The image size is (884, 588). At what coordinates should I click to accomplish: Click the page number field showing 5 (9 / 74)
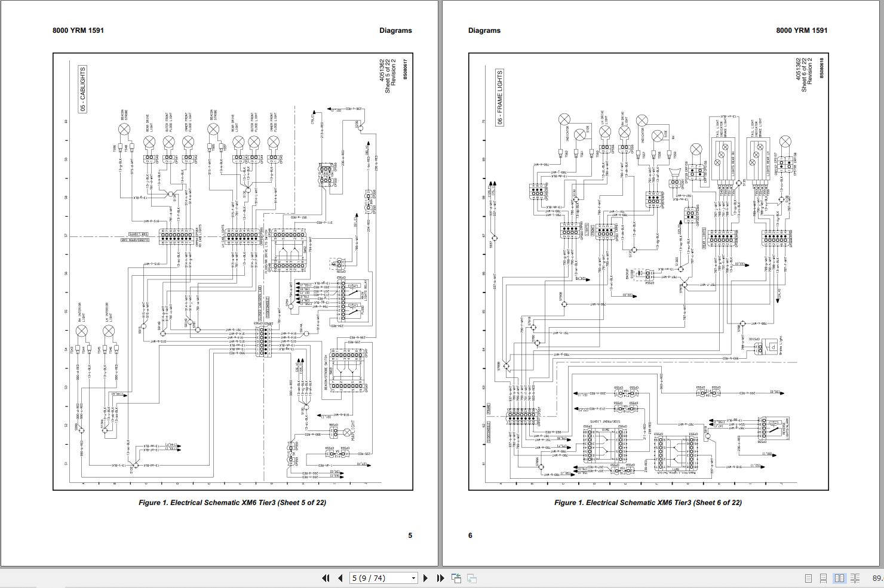pyautogui.click(x=379, y=578)
